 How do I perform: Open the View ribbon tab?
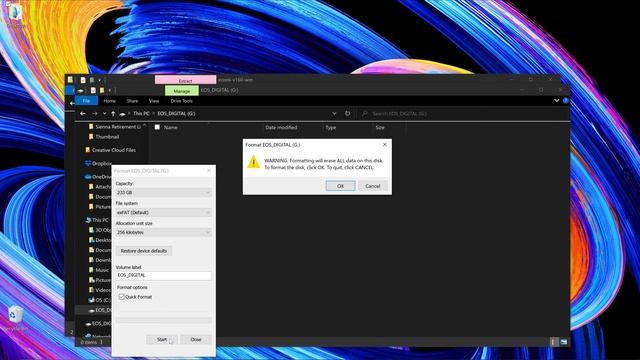coord(154,101)
